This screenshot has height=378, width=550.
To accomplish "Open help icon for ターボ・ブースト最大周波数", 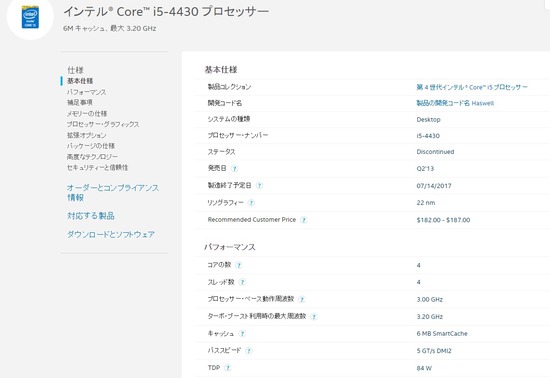I will [314, 316].
